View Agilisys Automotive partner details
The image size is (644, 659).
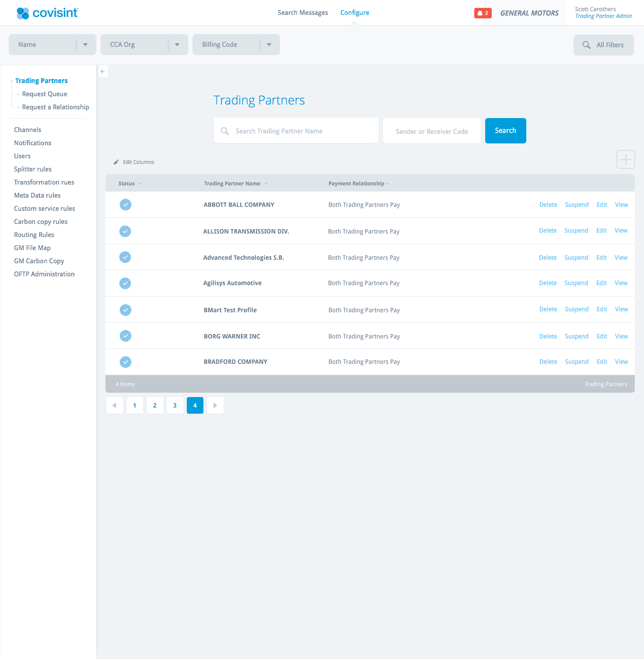tap(621, 283)
